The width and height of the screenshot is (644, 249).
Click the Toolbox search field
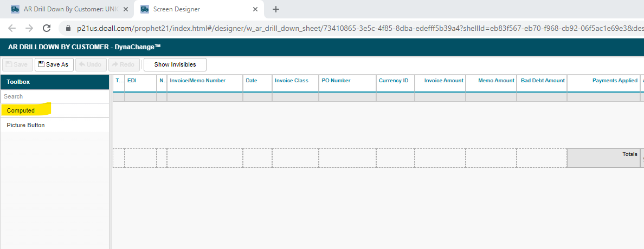click(54, 96)
